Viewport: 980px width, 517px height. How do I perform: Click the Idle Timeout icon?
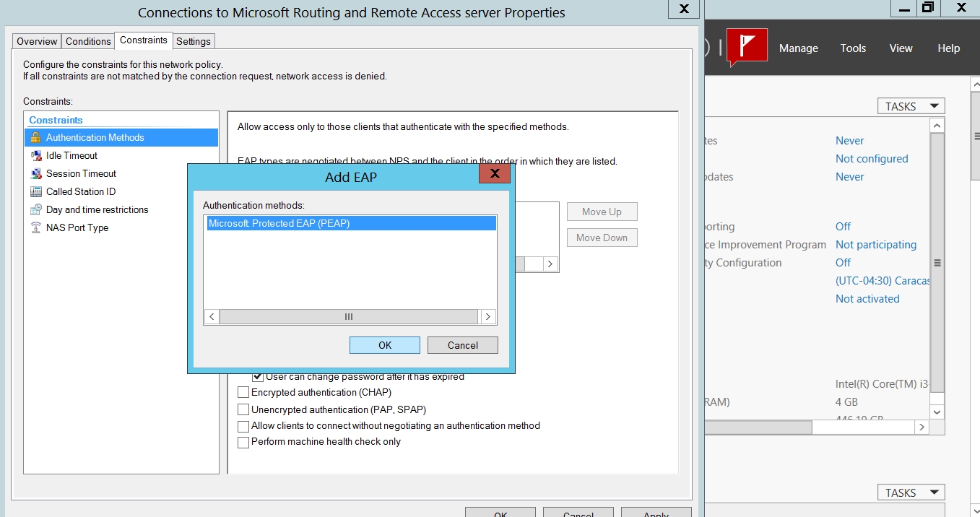pyautogui.click(x=35, y=155)
